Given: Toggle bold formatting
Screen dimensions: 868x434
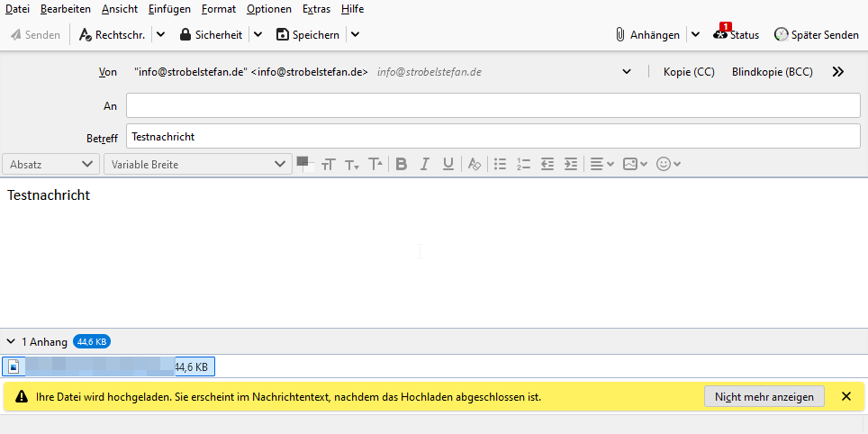Looking at the screenshot, I should pos(402,164).
